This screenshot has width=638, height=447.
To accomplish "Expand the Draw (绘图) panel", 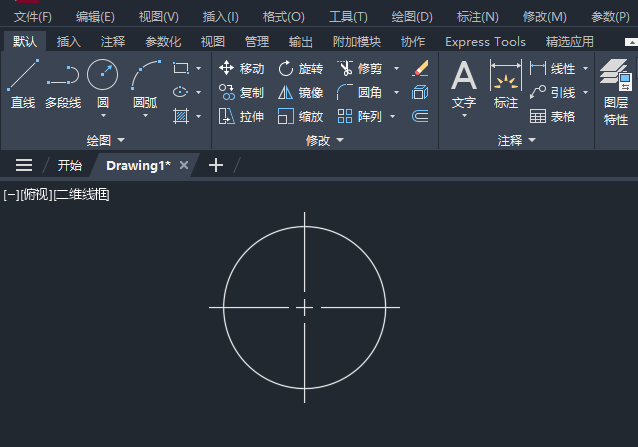I will (x=105, y=140).
